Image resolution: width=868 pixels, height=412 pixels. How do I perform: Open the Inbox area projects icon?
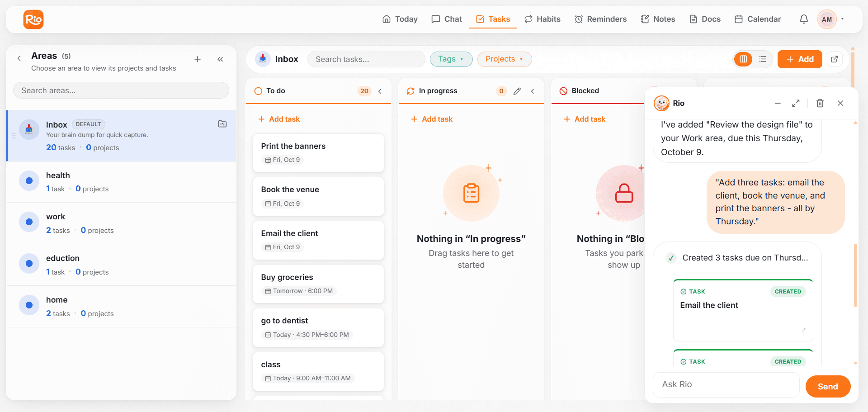pyautogui.click(x=222, y=124)
